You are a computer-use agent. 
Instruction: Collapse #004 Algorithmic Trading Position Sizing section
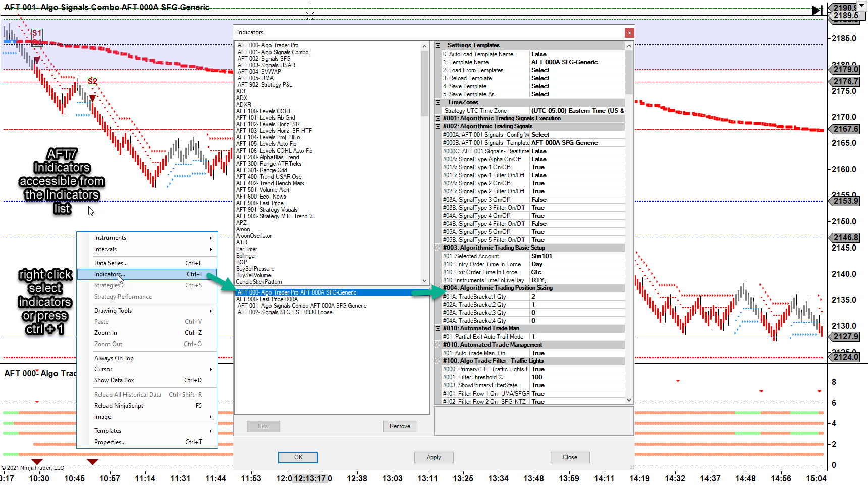[438, 288]
